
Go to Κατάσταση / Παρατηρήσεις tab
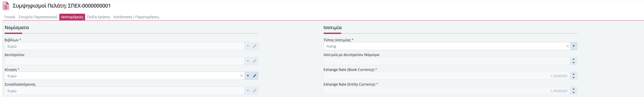click(136, 17)
